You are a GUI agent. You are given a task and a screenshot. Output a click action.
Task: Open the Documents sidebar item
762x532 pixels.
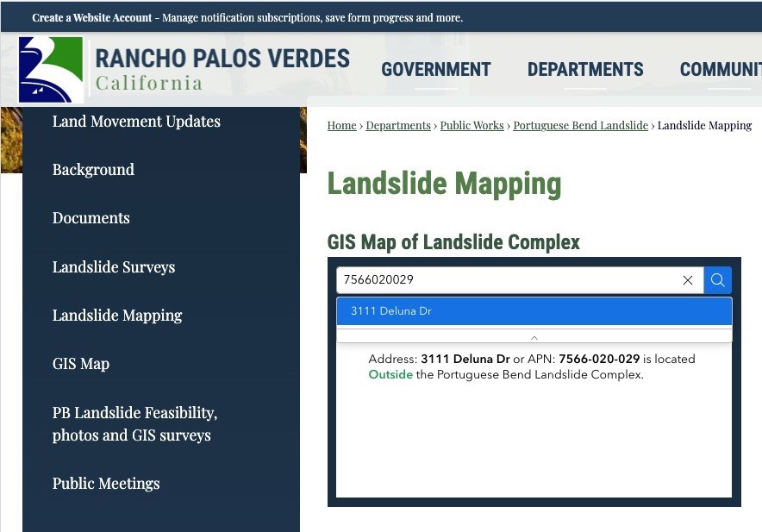(x=91, y=218)
